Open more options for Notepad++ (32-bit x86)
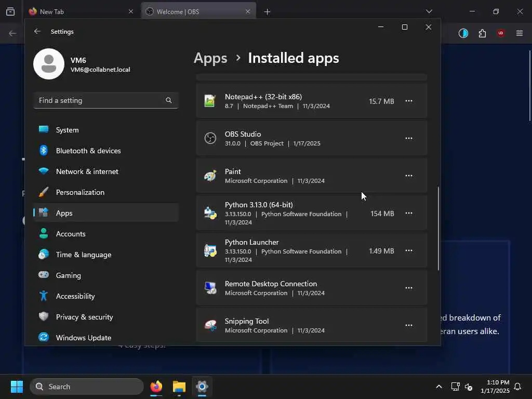The width and height of the screenshot is (532, 399). point(409,101)
